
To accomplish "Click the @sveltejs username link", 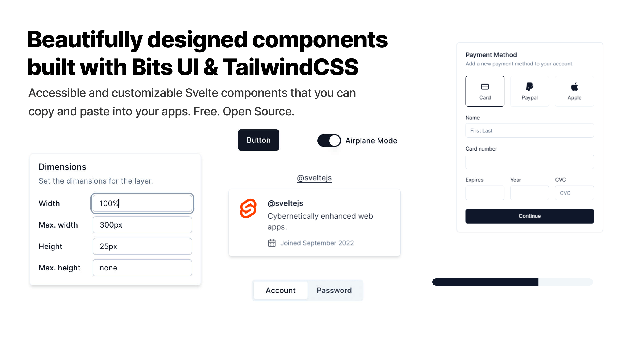I will pos(314,178).
